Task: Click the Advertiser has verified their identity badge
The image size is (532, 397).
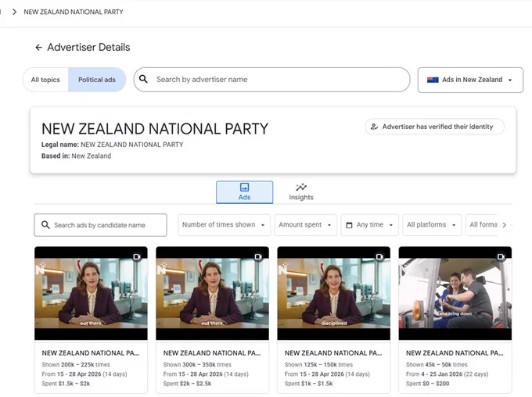Action: pos(435,127)
